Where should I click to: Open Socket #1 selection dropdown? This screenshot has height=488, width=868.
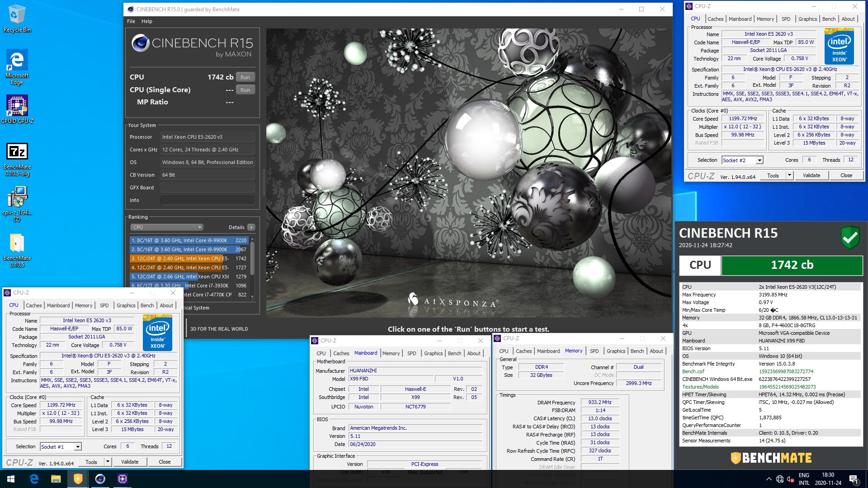61,446
